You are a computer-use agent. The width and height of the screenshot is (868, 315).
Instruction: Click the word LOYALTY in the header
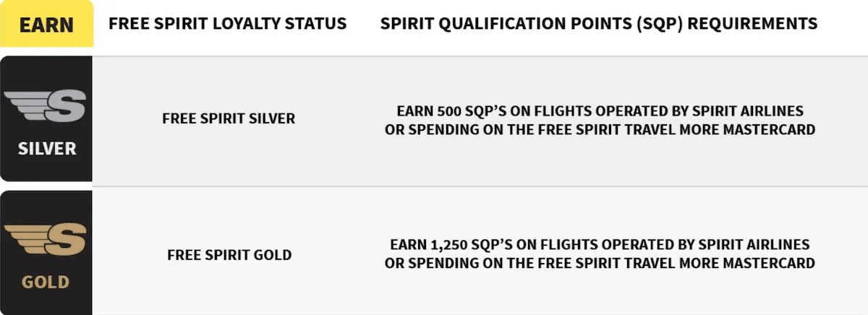(258, 24)
